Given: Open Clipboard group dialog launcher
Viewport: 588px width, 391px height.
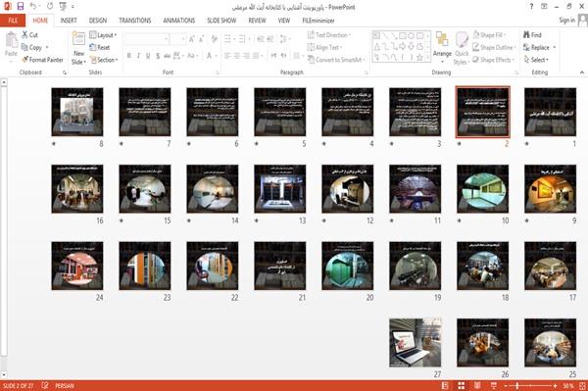Looking at the screenshot, I should coord(65,73).
